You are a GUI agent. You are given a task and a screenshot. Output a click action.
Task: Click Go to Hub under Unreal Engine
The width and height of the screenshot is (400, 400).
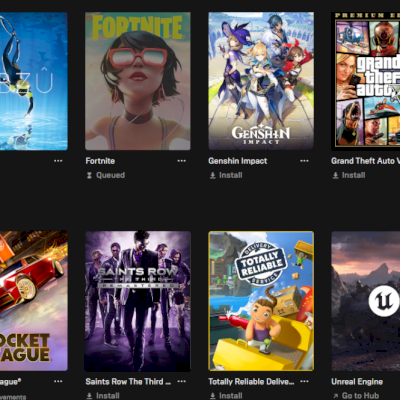click(356, 396)
